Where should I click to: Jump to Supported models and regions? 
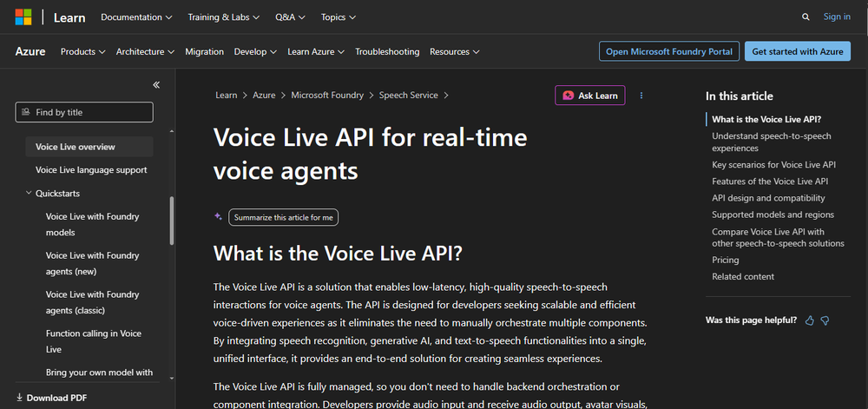click(x=773, y=214)
